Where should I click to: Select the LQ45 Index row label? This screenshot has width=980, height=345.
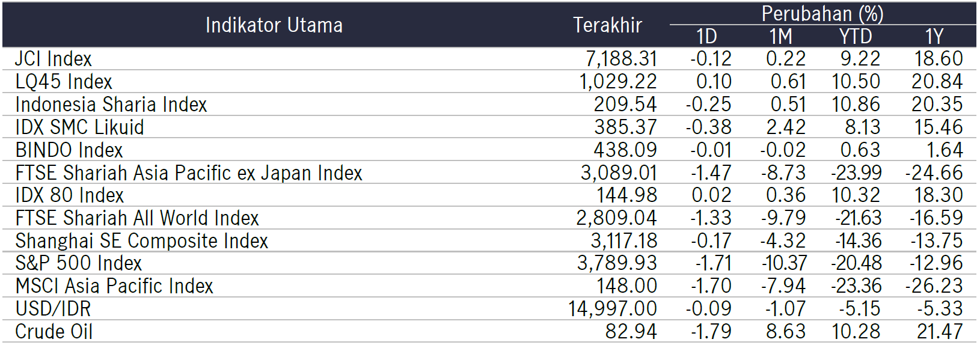(x=64, y=82)
